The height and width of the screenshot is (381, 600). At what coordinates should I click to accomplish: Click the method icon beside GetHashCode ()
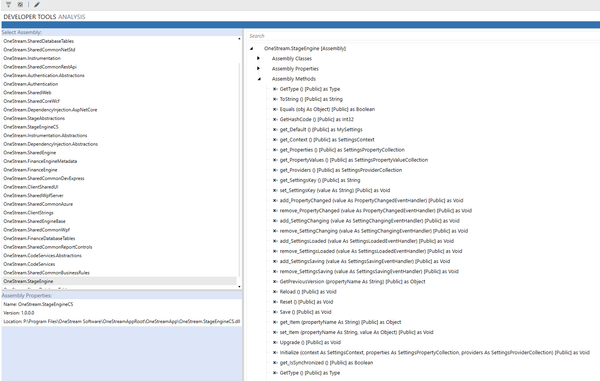pos(275,119)
